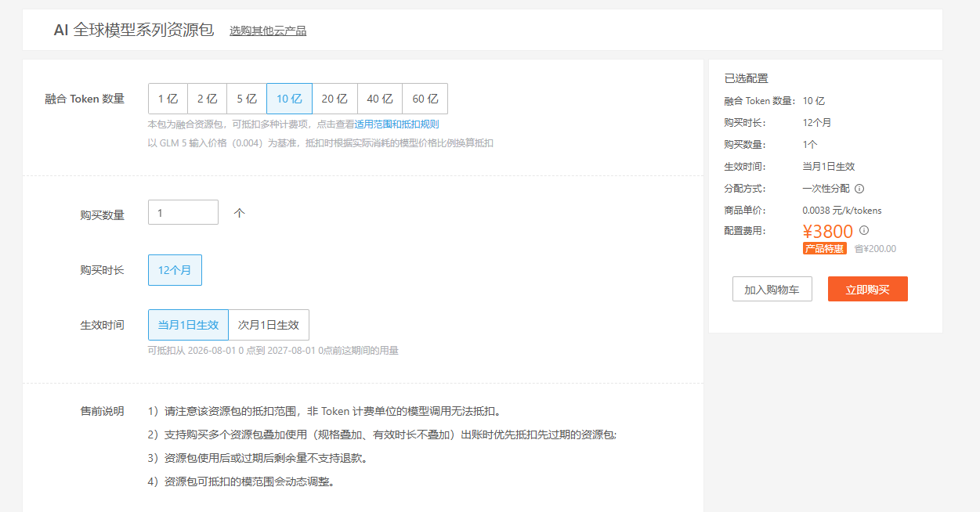Select 40 亿 token quantity option
The height and width of the screenshot is (512, 980).
(x=380, y=99)
